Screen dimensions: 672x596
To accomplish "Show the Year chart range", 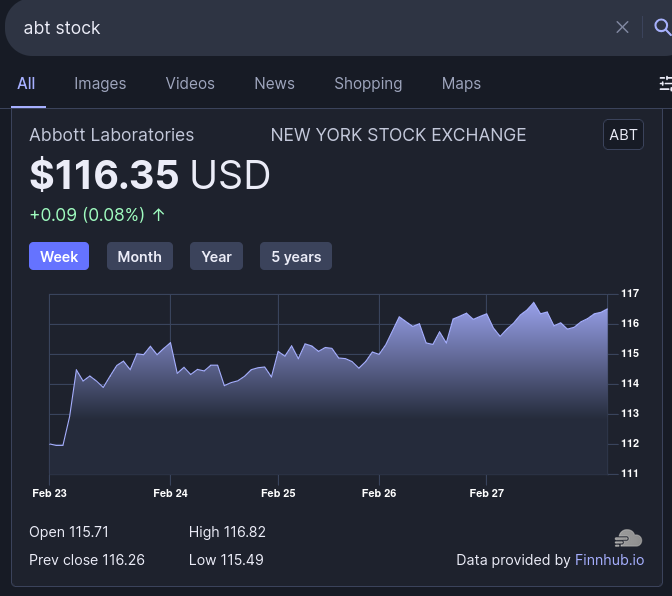I will click(216, 257).
